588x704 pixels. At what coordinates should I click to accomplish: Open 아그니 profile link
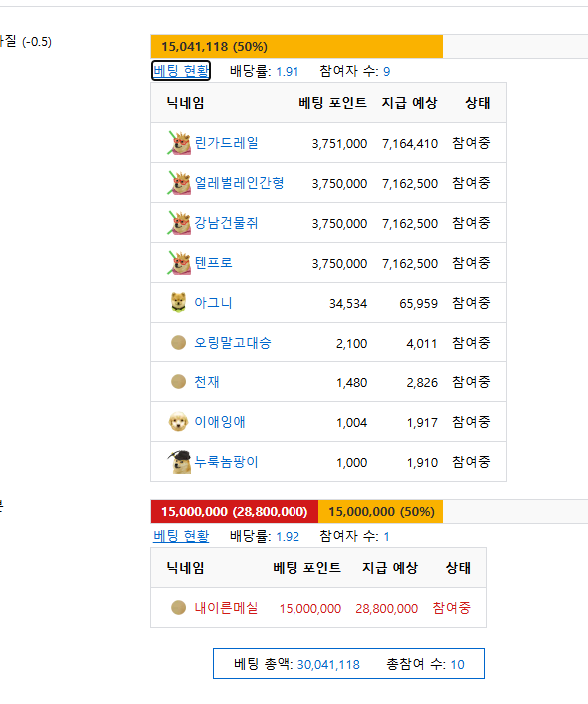(213, 303)
